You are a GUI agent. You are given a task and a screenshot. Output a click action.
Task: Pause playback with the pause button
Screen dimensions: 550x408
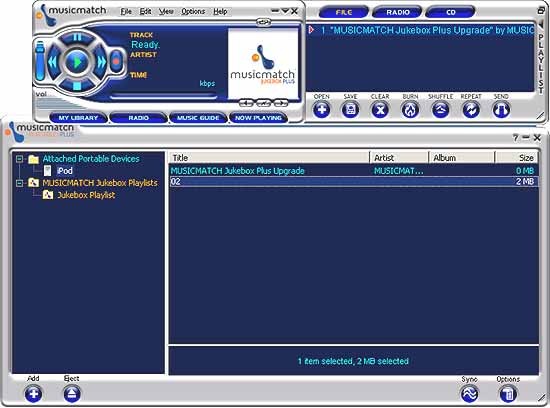point(77,38)
